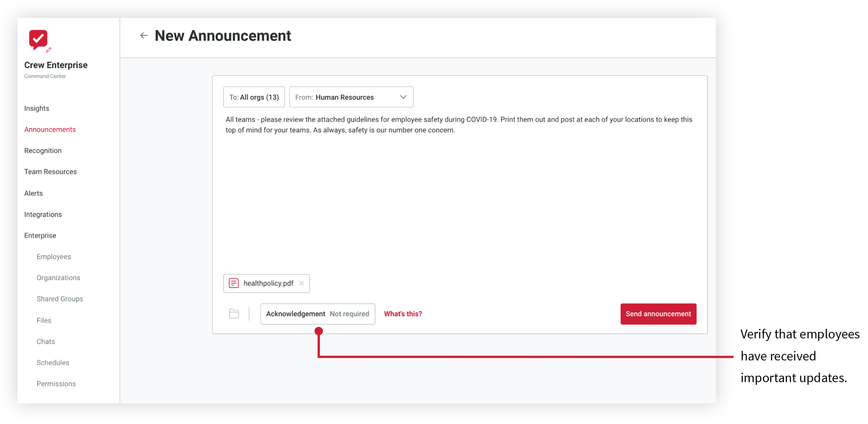
Task: Open Organizations under Enterprise
Action: coord(58,277)
